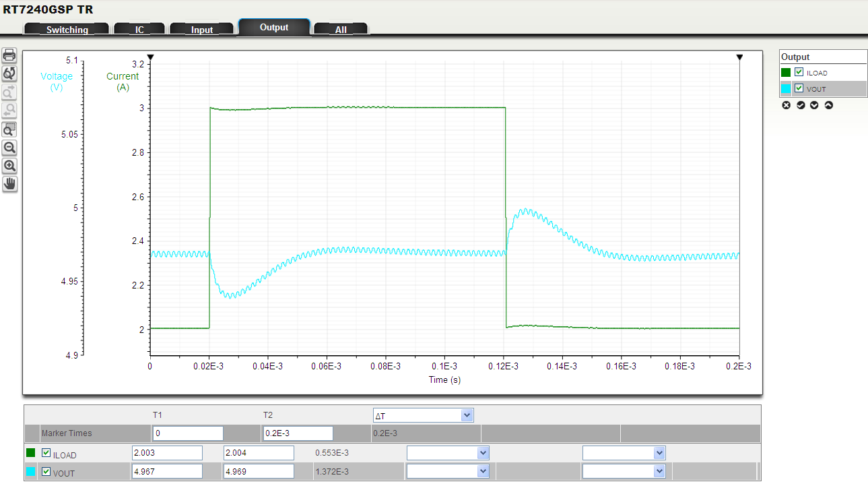Activate the region zoom tool
Screen dimensions: 868x488
(9, 129)
